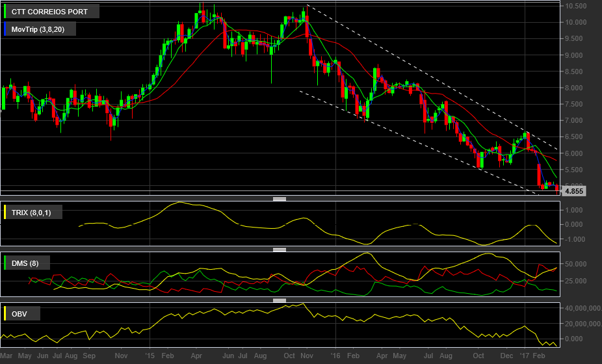Click the divider handle between DMS and OBV panels
Screen dimensions: 602x364
tap(280, 300)
